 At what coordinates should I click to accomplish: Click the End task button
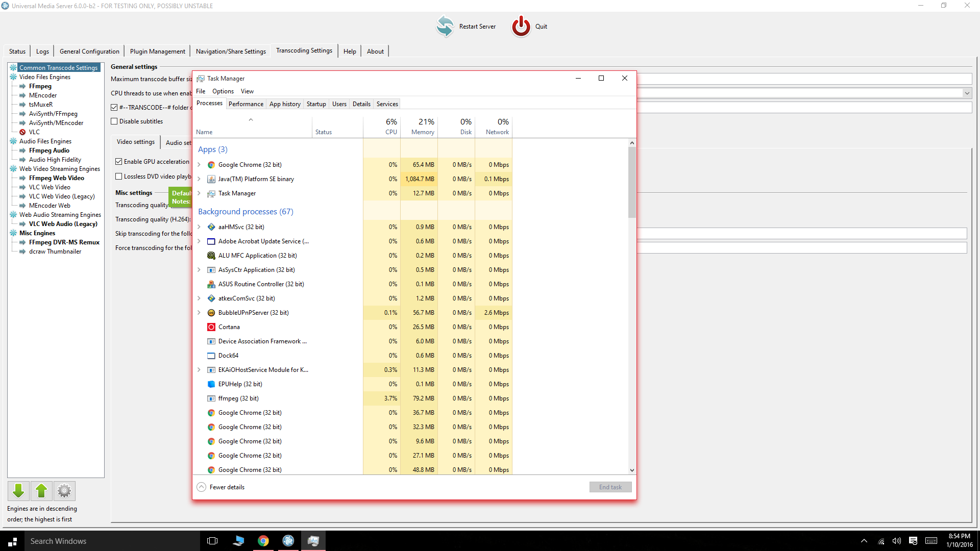(x=610, y=487)
